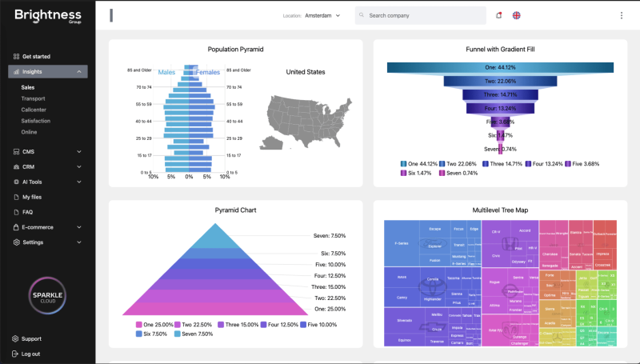The width and height of the screenshot is (640, 364).
Task: Click the UK flag language icon
Action: [516, 15]
